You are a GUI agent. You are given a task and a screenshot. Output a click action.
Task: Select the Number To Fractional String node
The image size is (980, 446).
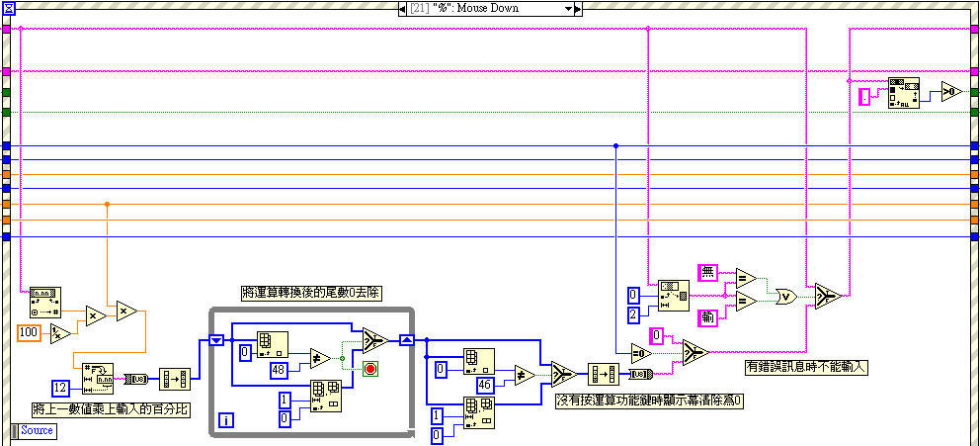[98, 378]
